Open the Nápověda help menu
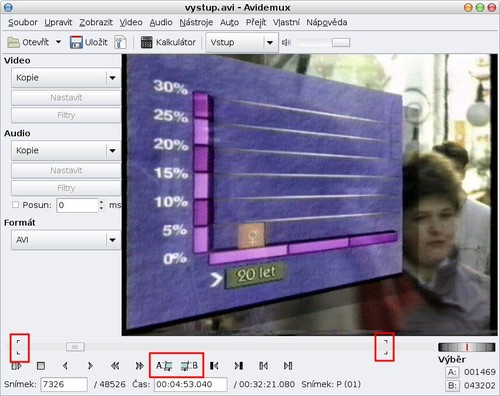This screenshot has height=396, width=500. (327, 22)
